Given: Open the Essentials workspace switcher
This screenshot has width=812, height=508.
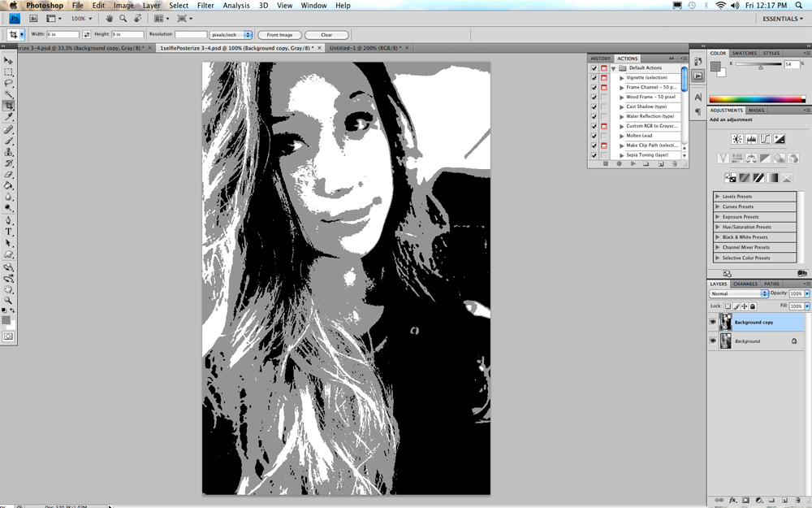Looking at the screenshot, I should pyautogui.click(x=783, y=19).
